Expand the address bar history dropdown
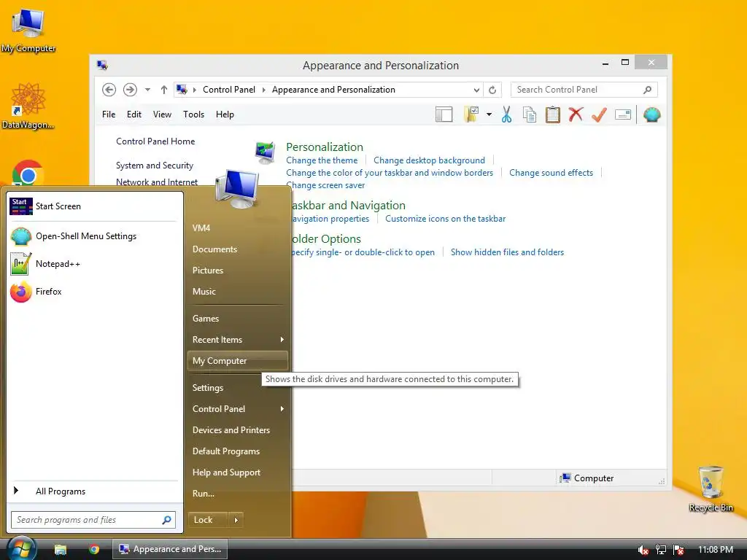The width and height of the screenshot is (747, 560). (x=476, y=90)
